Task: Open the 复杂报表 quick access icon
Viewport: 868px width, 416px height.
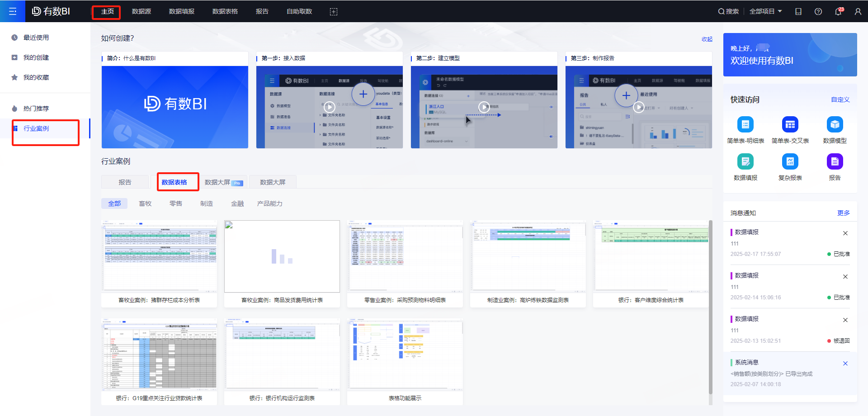Action: click(x=790, y=162)
